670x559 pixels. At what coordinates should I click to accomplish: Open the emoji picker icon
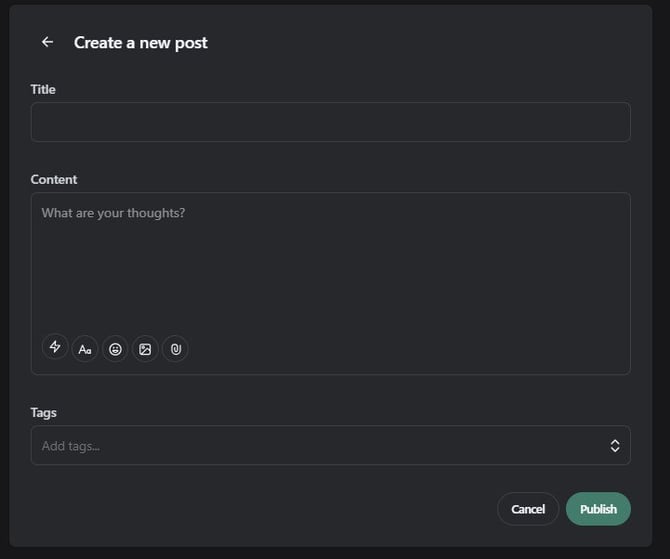[115, 349]
